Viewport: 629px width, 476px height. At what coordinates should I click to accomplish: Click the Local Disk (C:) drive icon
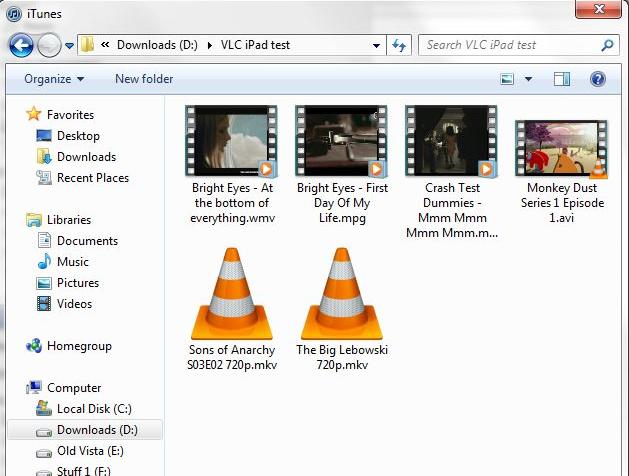click(44, 408)
